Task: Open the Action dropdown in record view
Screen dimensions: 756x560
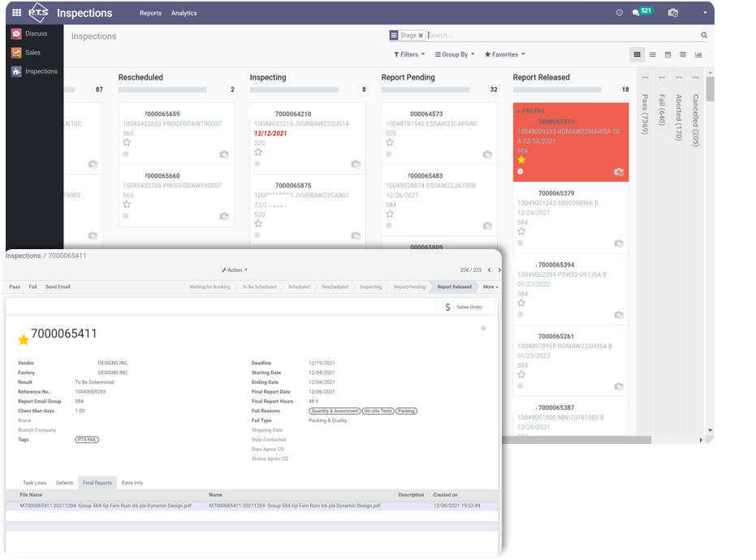Action: [235, 270]
